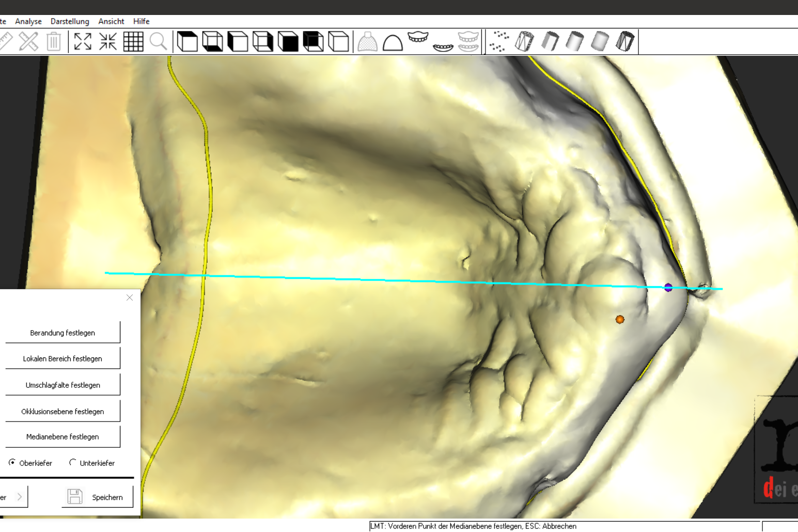Save with the Speichern button
Image resolution: width=798 pixels, height=532 pixels.
click(98, 497)
